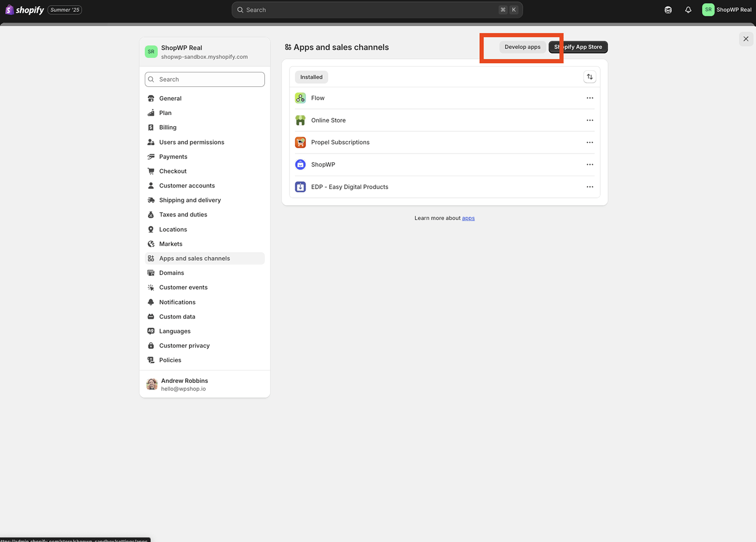The height and width of the screenshot is (542, 756).
Task: Open more actions menu for ShopWP
Action: (x=589, y=164)
